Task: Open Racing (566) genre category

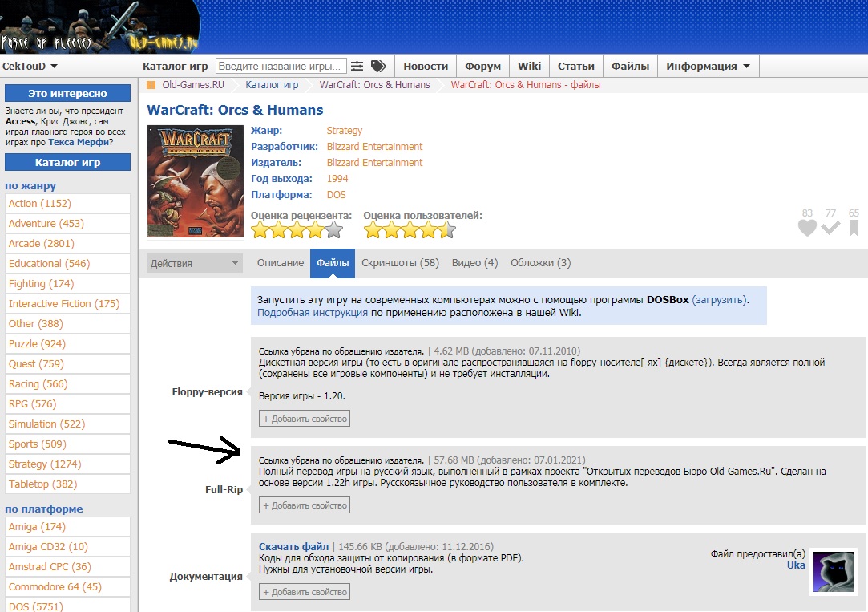Action: point(67,384)
